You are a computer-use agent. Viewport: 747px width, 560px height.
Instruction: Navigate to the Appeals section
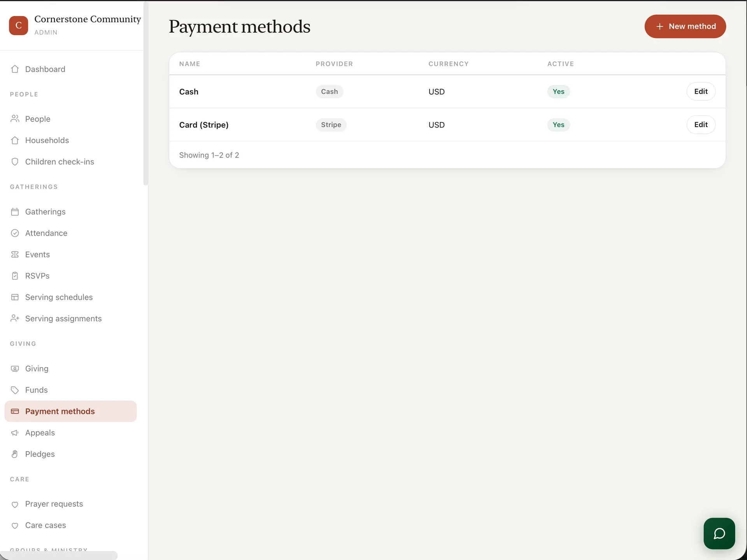[70, 432]
